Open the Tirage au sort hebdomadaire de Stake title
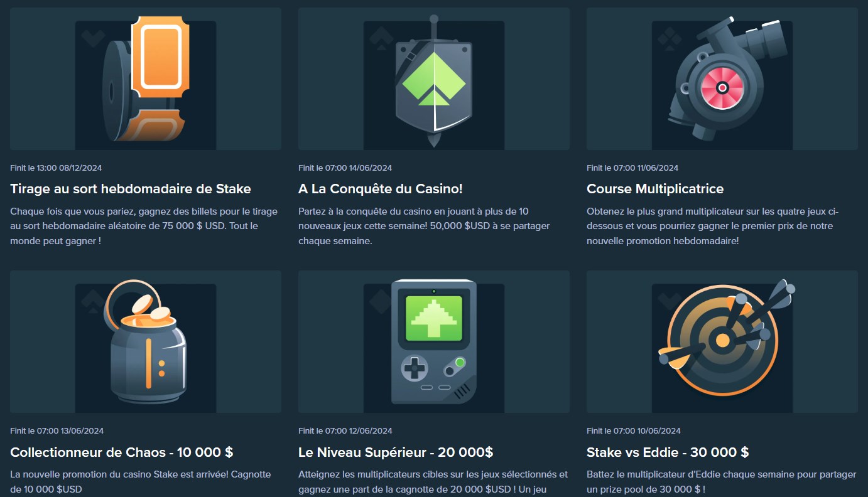 point(131,189)
